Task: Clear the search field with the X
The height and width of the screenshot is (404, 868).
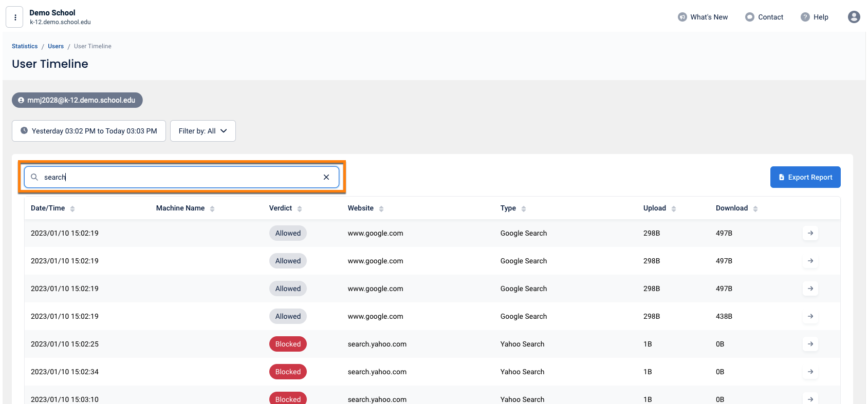Action: (326, 177)
